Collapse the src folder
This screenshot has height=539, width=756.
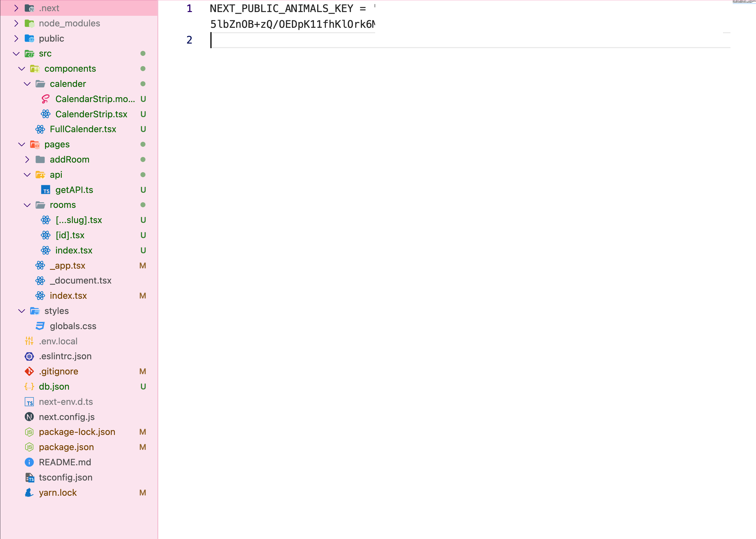point(16,53)
